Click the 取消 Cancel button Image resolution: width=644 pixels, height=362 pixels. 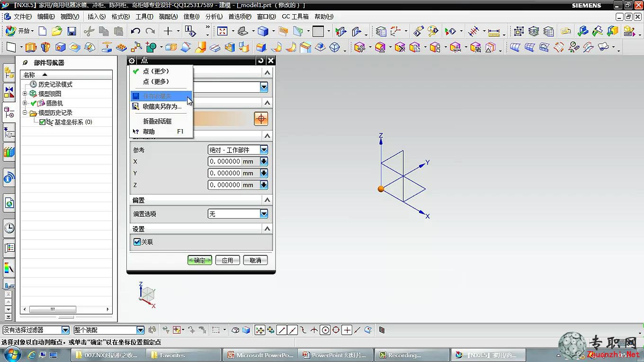[255, 260]
